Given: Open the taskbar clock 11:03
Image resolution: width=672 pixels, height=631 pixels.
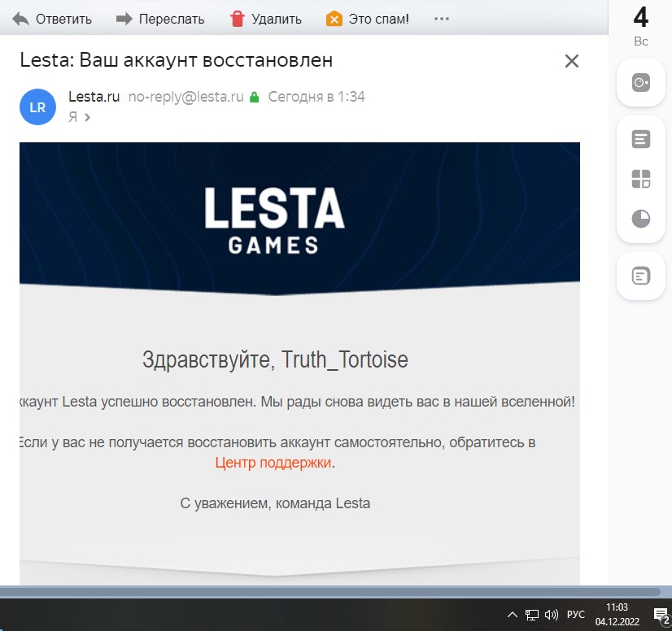Looking at the screenshot, I should (x=617, y=614).
